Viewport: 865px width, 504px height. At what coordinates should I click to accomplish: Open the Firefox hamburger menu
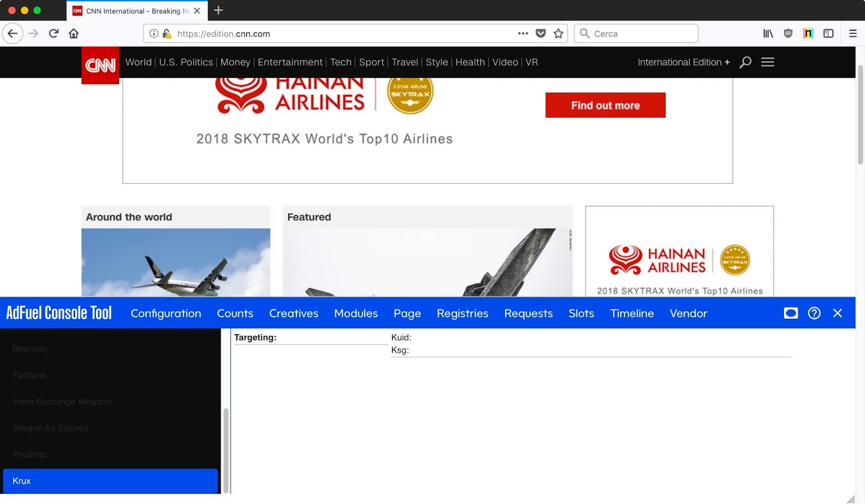(853, 33)
